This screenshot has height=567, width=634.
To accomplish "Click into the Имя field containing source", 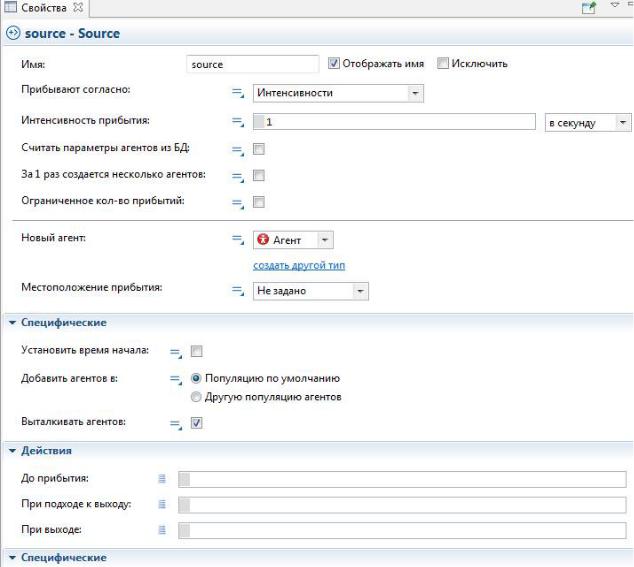I will (253, 64).
